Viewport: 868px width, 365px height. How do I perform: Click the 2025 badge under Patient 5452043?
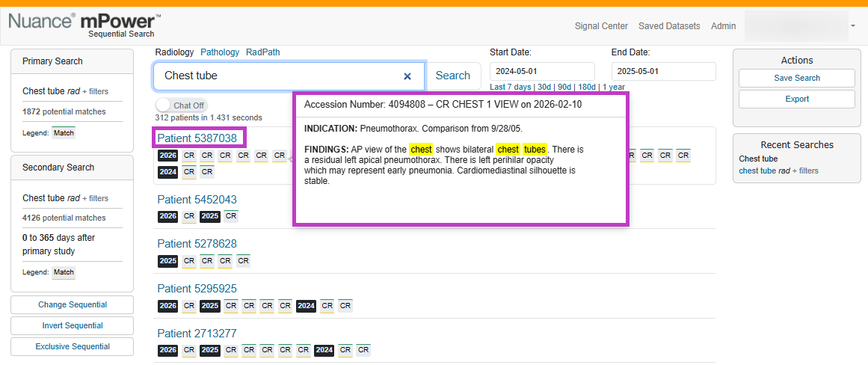[210, 216]
